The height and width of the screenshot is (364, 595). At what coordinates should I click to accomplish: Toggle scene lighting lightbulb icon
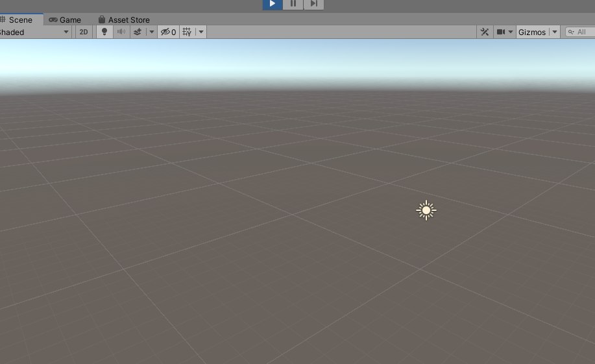[x=104, y=32]
